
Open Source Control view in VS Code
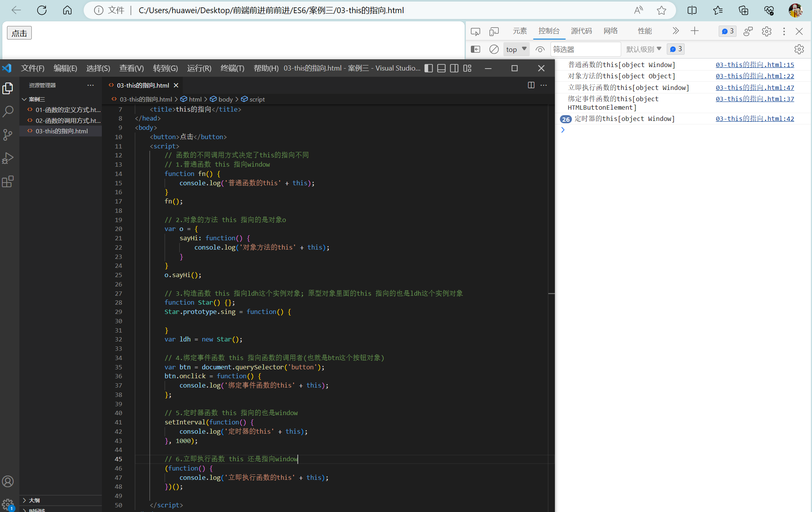[8, 135]
